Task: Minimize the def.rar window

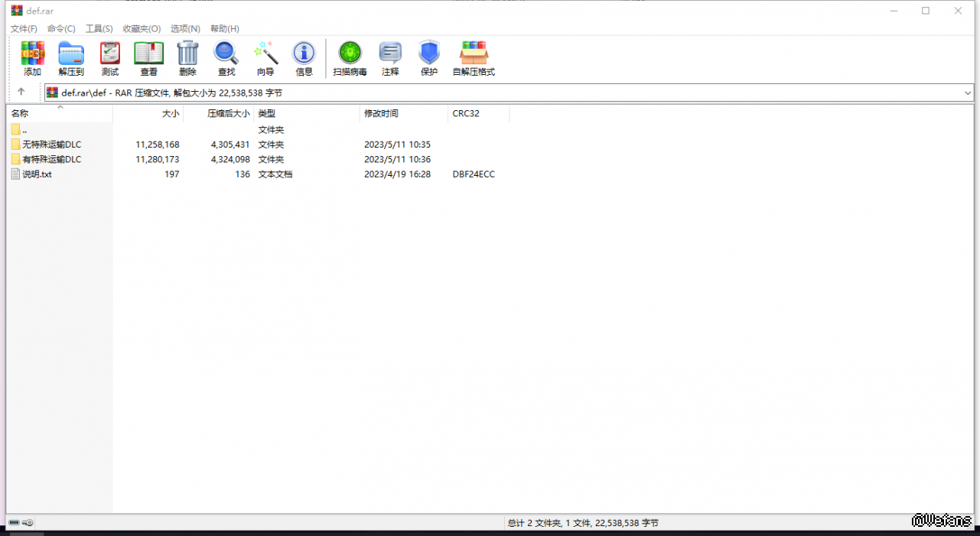Action: (893, 11)
